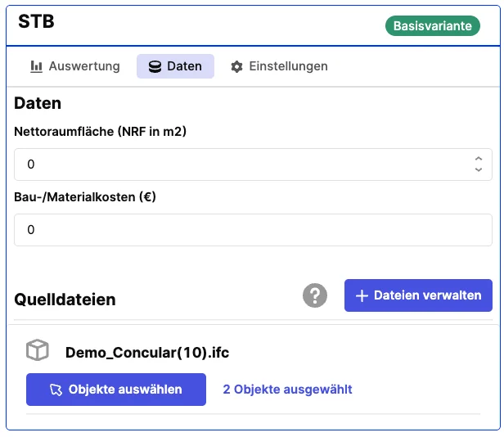This screenshot has width=504, height=437.
Task: Increase Nettoraumfläche with the up arrow
Action: click(479, 159)
